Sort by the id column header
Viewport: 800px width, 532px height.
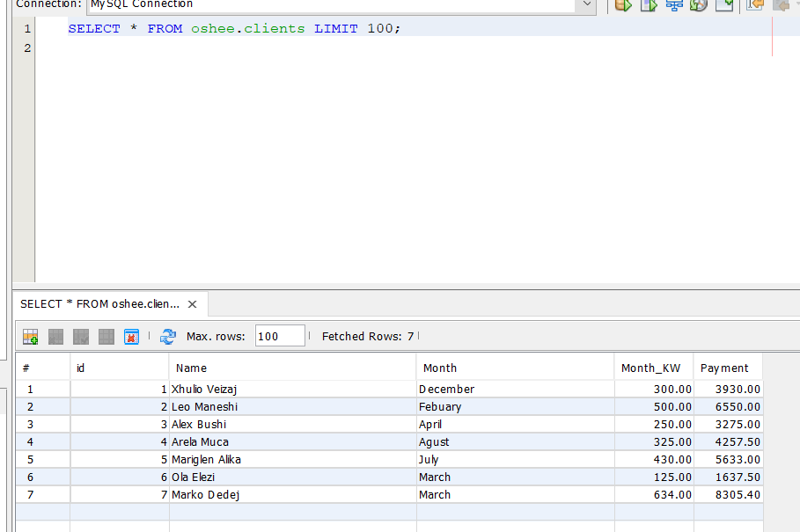pos(120,368)
